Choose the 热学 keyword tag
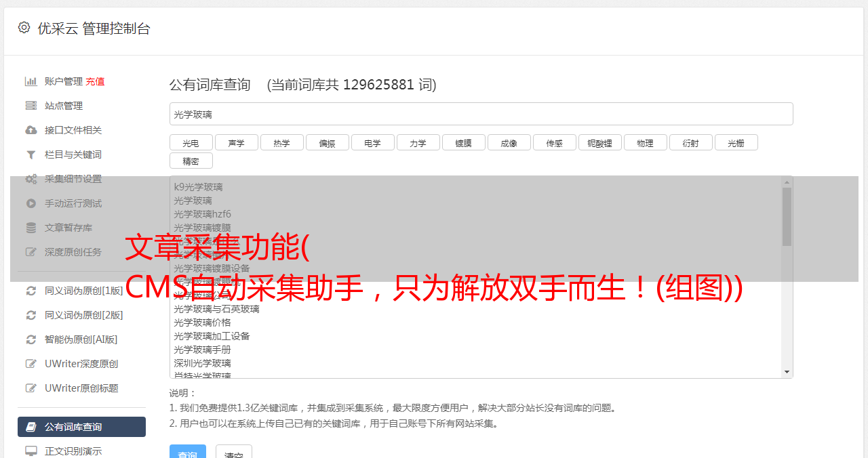 [282, 142]
